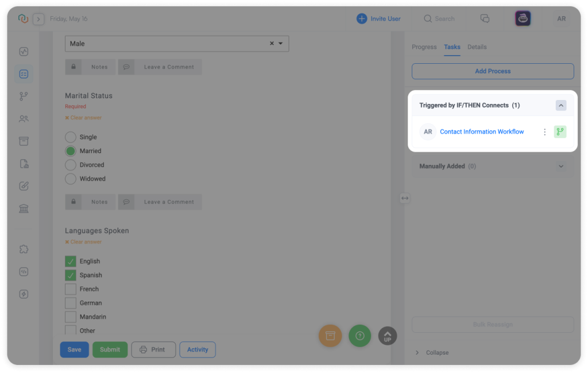Click the Bulk Reassign button
This screenshot has width=588, height=373.
493,325
